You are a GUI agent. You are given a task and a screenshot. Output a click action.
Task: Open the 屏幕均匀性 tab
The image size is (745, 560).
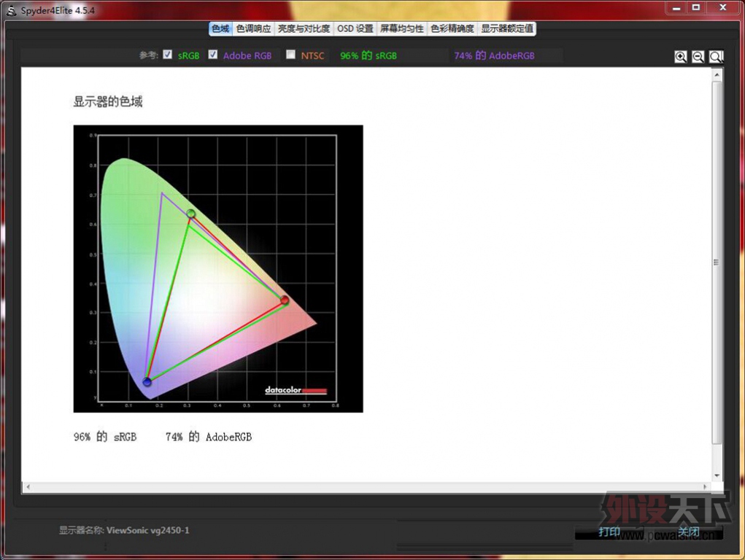[x=401, y=28]
